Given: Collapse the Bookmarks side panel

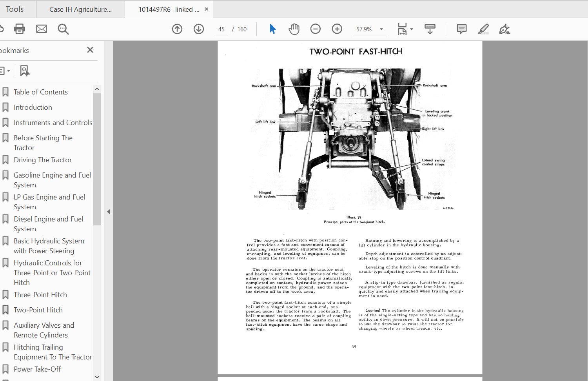Looking at the screenshot, I should (x=90, y=50).
